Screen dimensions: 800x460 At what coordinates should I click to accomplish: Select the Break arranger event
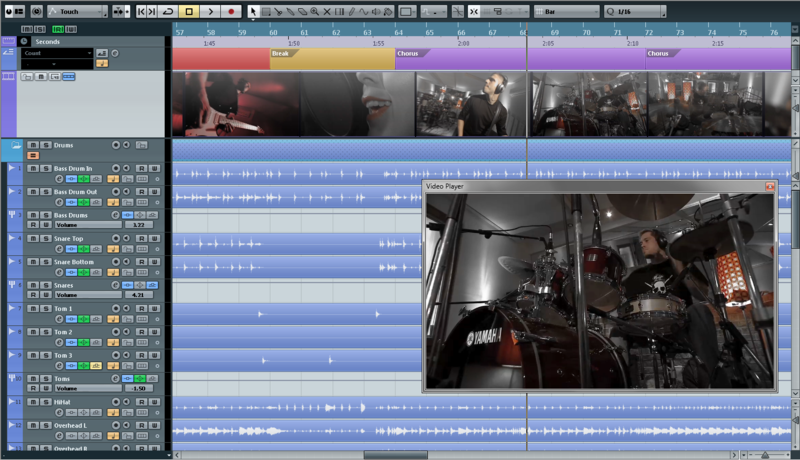click(332, 59)
